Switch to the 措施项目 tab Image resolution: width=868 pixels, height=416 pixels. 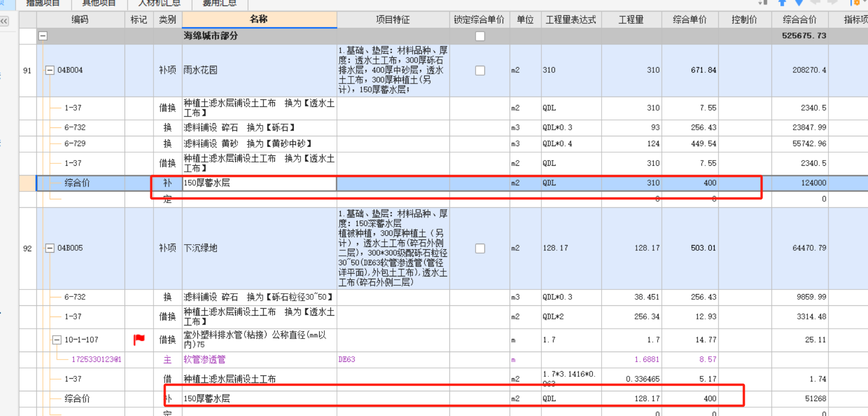tap(43, 4)
